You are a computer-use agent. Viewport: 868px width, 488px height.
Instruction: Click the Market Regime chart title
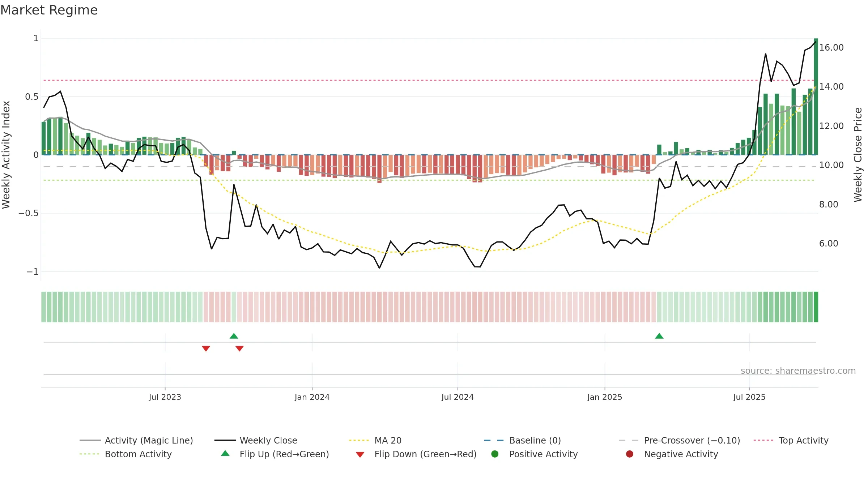point(49,10)
